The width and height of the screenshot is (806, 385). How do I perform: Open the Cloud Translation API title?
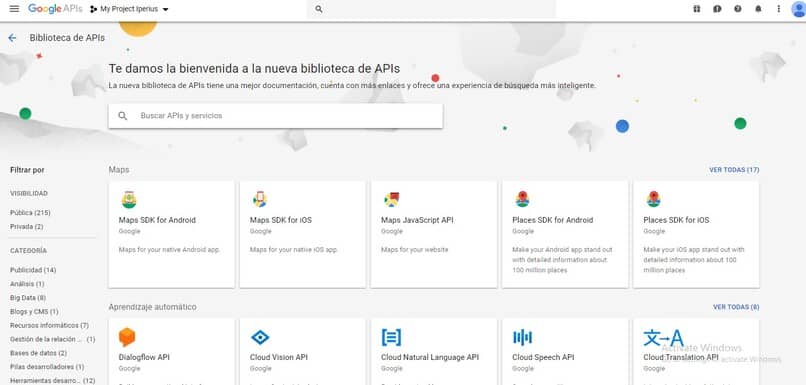point(681,357)
